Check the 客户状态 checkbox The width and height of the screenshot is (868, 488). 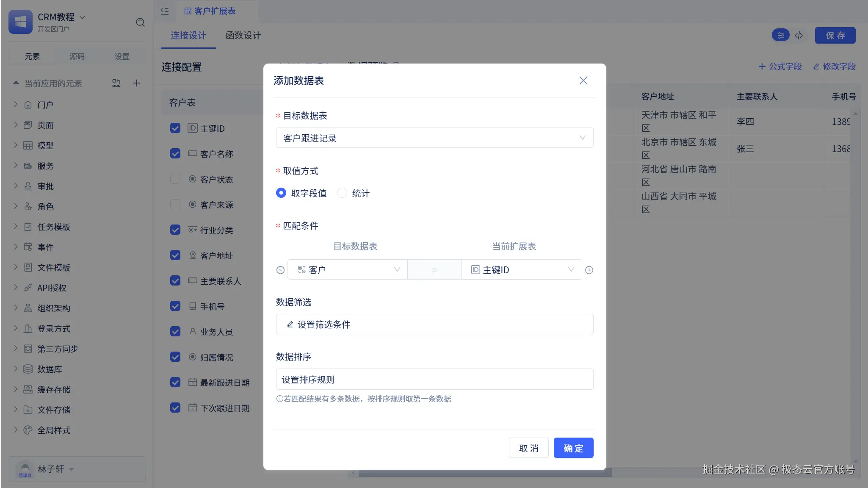pos(175,179)
